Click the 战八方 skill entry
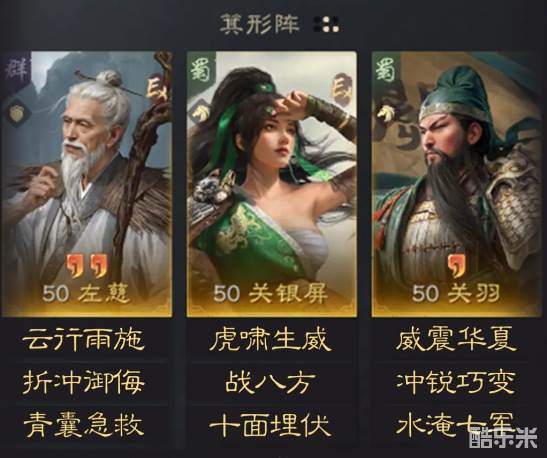Viewport: 547px width, 458px height. tap(270, 383)
